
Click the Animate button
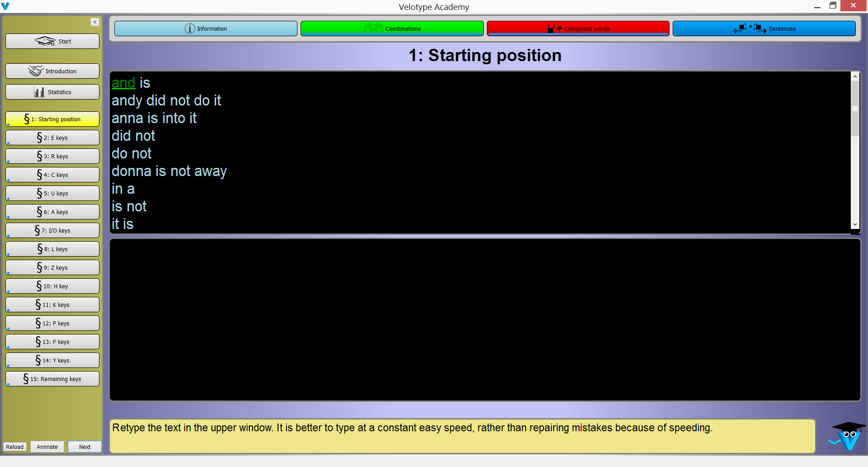(x=47, y=447)
